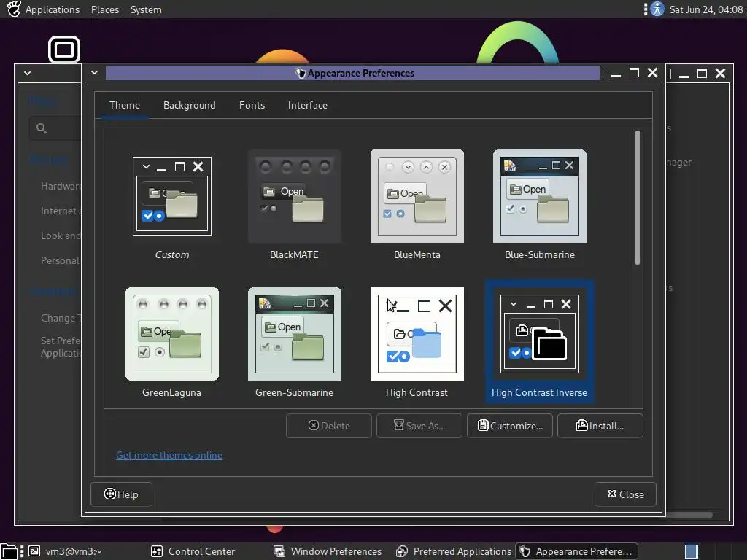Select the Blue-Submarine theme
The height and width of the screenshot is (560, 747).
[x=539, y=196]
